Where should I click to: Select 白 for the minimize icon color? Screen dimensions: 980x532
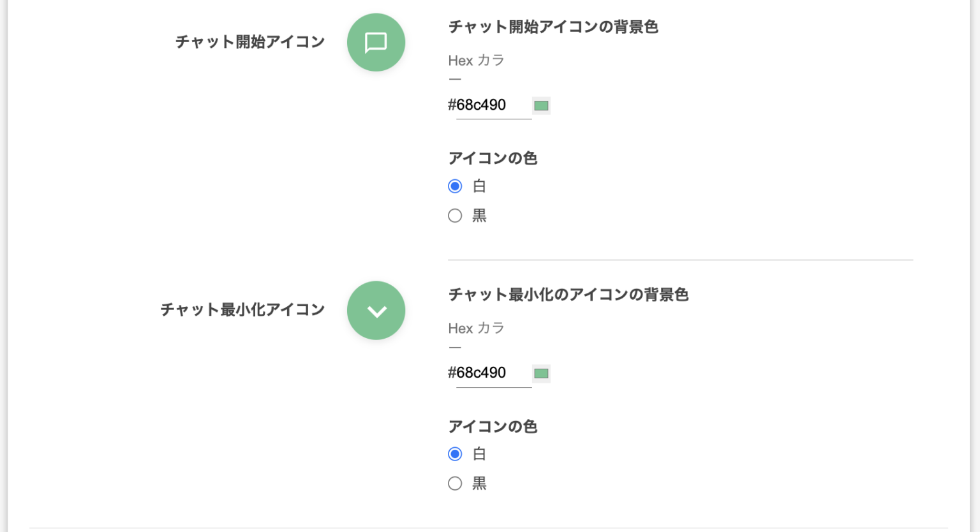point(455,454)
